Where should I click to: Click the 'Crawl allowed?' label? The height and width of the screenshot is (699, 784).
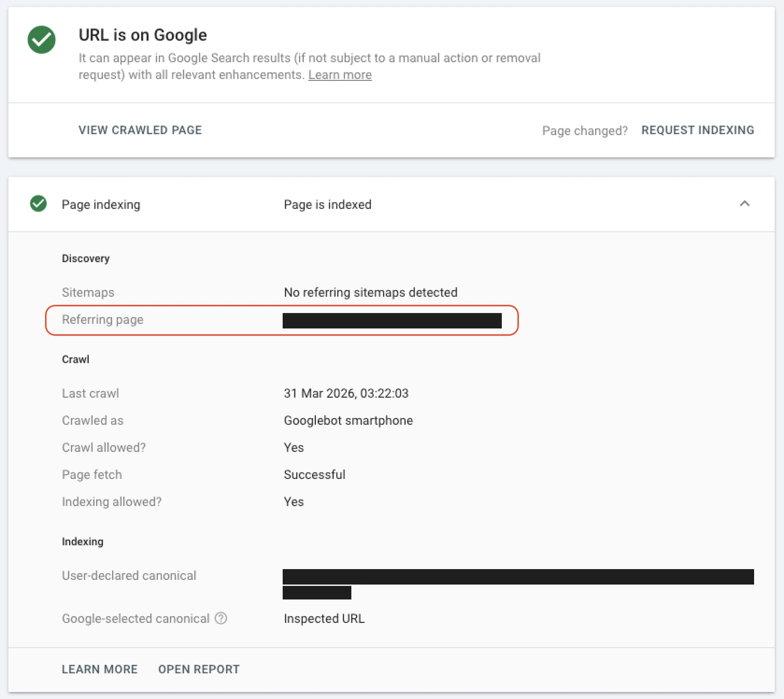coord(103,448)
